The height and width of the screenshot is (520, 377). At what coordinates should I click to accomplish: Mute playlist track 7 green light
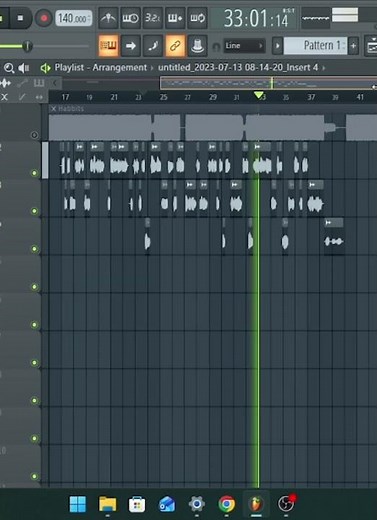tap(34, 362)
